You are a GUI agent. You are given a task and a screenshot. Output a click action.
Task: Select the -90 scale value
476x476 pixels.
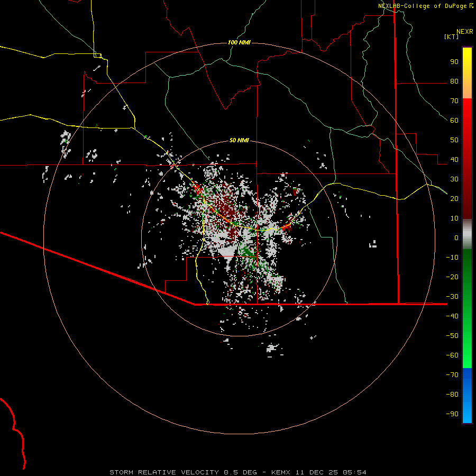(452, 414)
